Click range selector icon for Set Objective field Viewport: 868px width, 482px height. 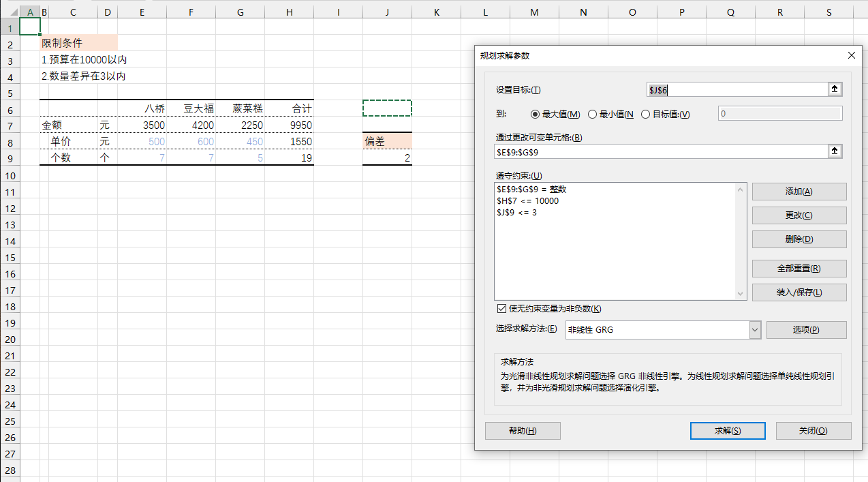click(835, 89)
